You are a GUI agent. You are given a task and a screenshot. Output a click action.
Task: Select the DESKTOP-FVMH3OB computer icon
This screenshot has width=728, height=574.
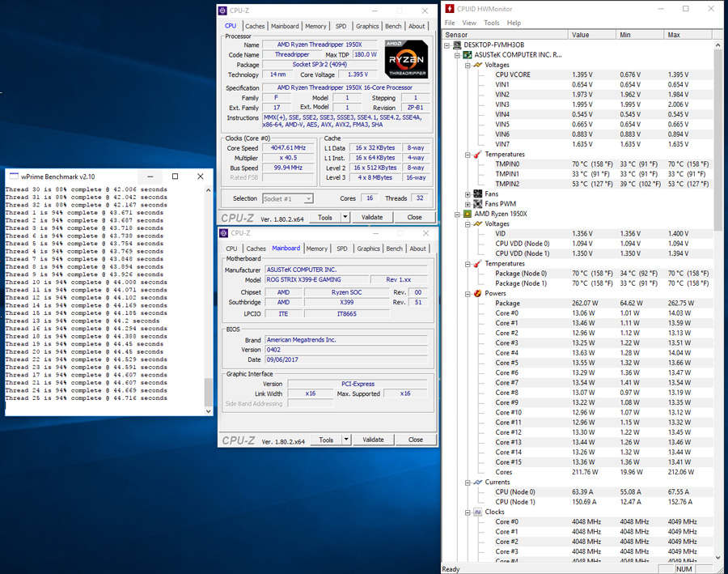coord(457,45)
